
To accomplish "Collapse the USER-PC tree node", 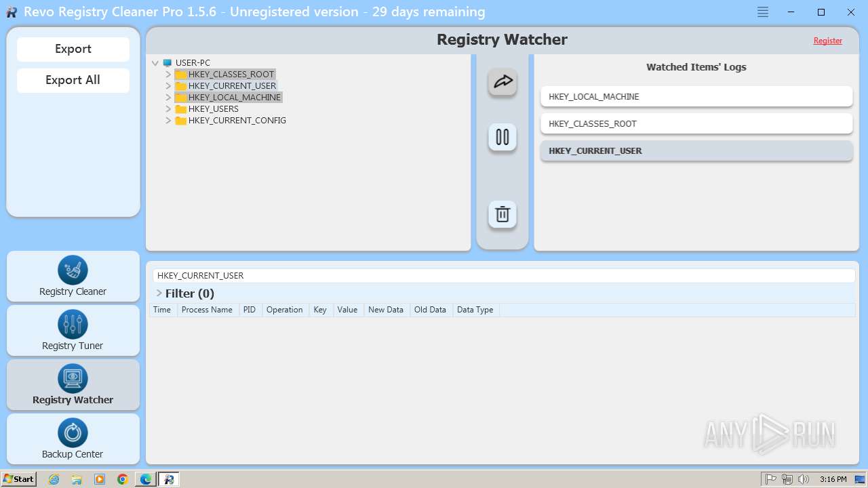I will (x=155, y=63).
